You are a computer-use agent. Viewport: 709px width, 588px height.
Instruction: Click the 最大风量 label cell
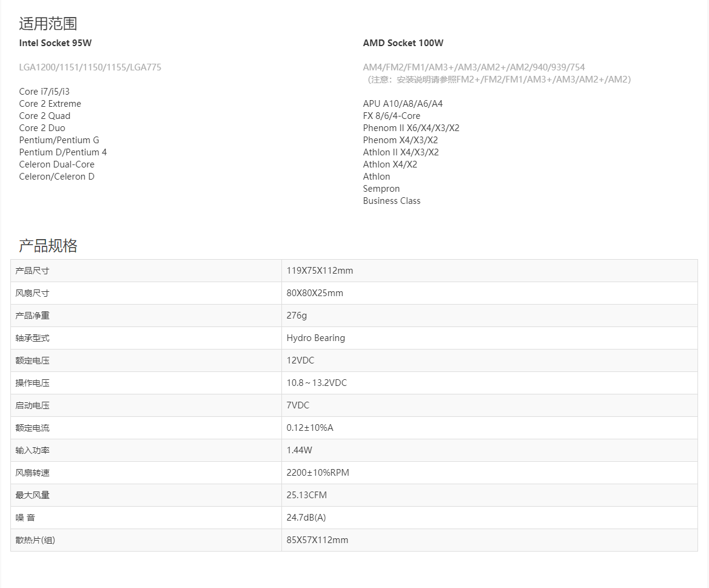pos(146,495)
